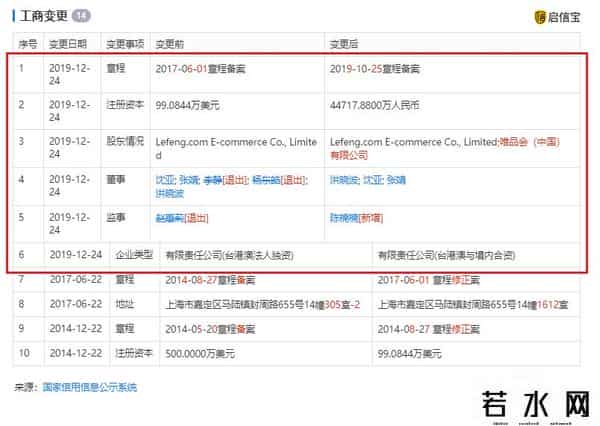Viewport: 600px width, 426px height.
Task: Open the 洪晓波 link in the after-change column of row 4
Action: tap(344, 180)
